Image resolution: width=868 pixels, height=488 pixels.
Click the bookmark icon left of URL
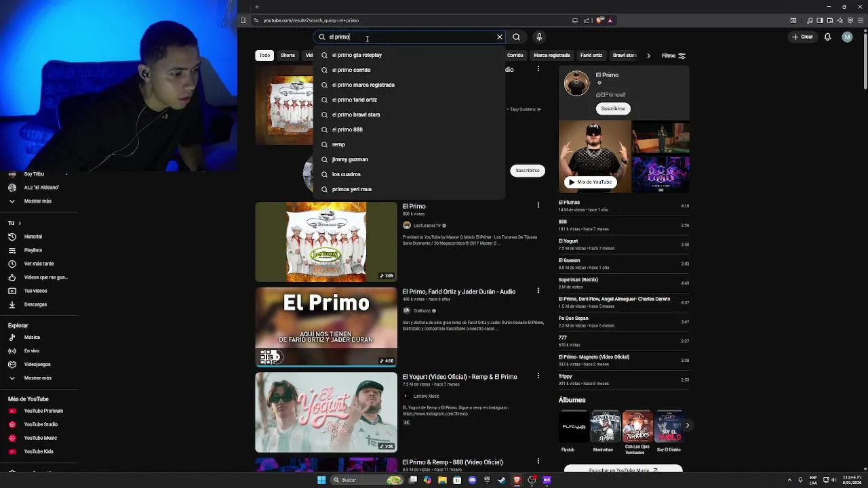pyautogui.click(x=243, y=20)
